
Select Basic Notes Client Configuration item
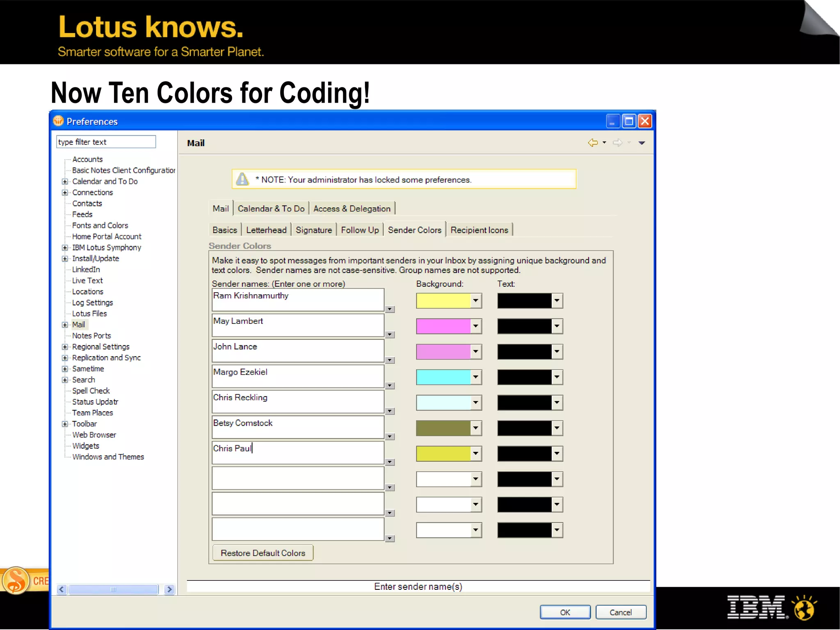(x=123, y=170)
